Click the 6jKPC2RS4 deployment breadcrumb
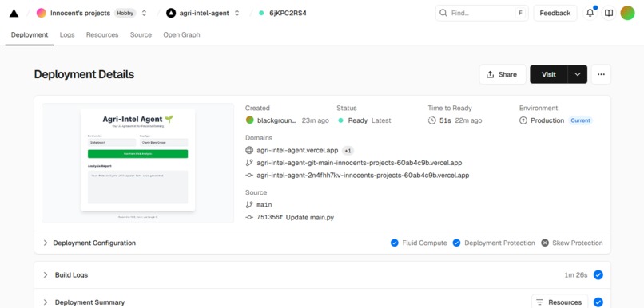 click(288, 13)
